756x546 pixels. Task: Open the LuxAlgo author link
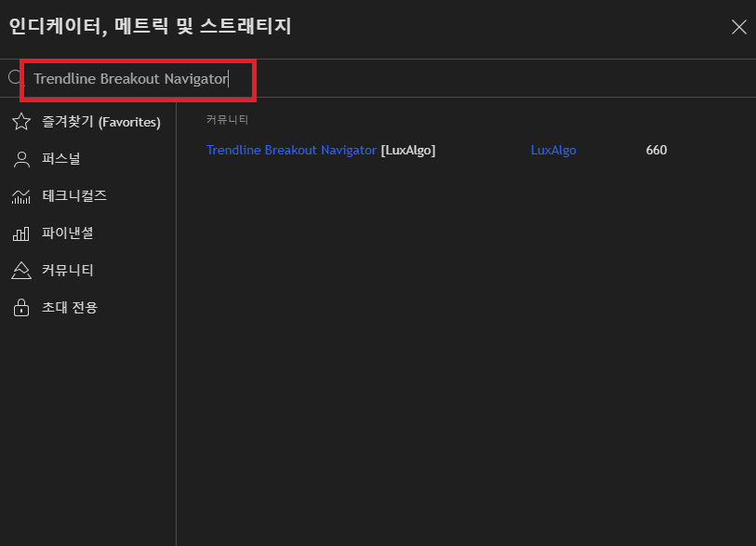553,151
